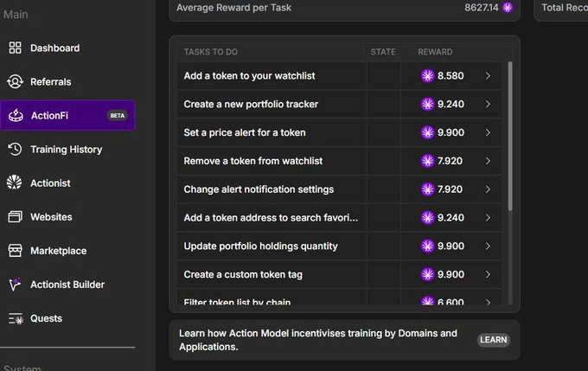Click the Average Reward per Task label
588x371 pixels.
tap(233, 8)
